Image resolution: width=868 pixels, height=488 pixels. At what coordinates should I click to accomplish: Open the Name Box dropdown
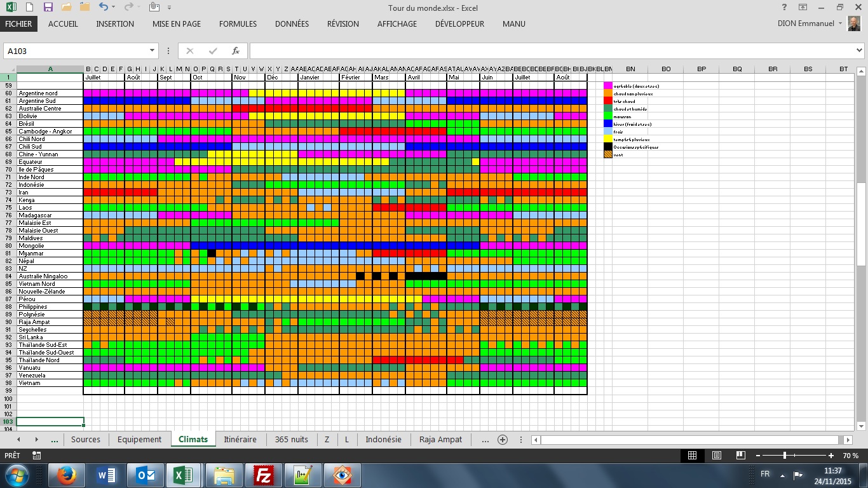(x=153, y=51)
